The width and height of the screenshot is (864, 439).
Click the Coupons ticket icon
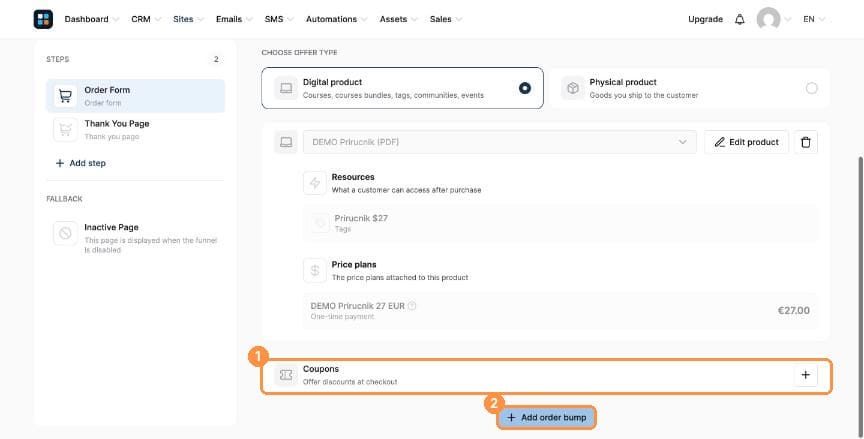click(286, 375)
